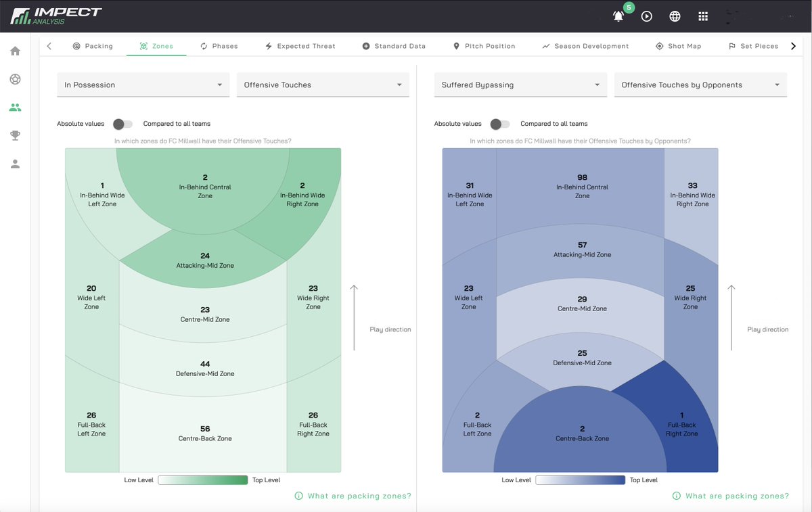The height and width of the screenshot is (512, 812).
Task: Click the left tab scroll arrow
Action: [49, 46]
